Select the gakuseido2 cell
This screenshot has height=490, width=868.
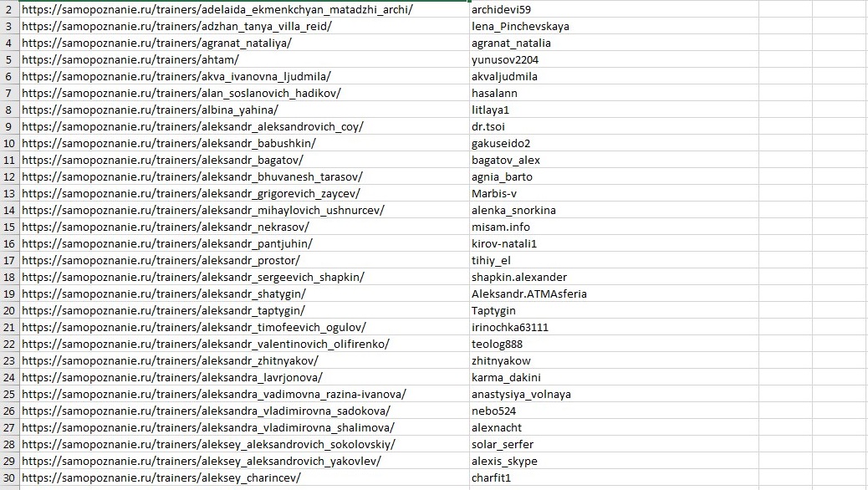(614, 143)
